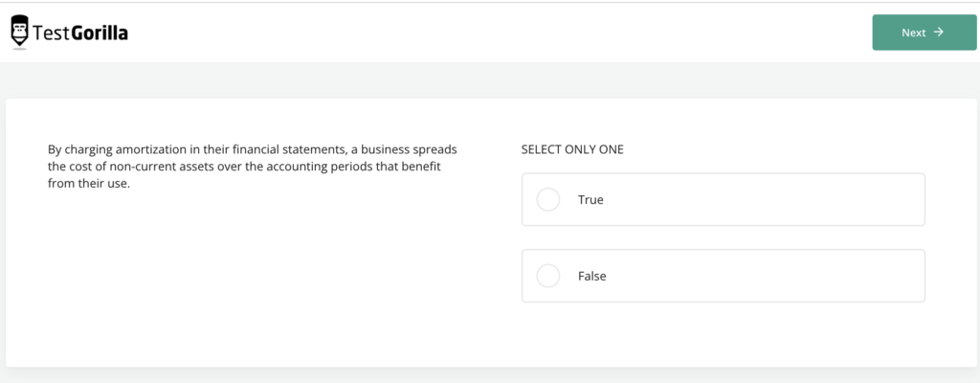Viewport: 980px width, 383px height.
Task: Click the arrow icon inside Next button
Action: [939, 33]
